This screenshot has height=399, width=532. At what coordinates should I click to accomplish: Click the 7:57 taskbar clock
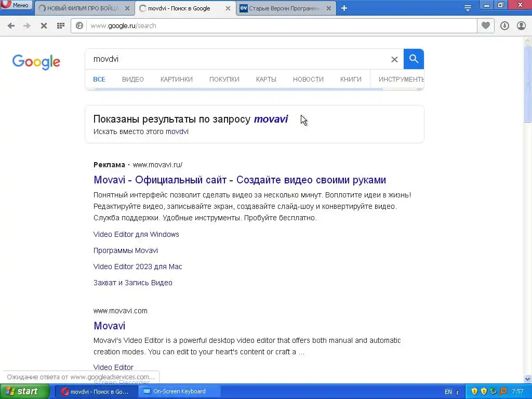pyautogui.click(x=517, y=392)
